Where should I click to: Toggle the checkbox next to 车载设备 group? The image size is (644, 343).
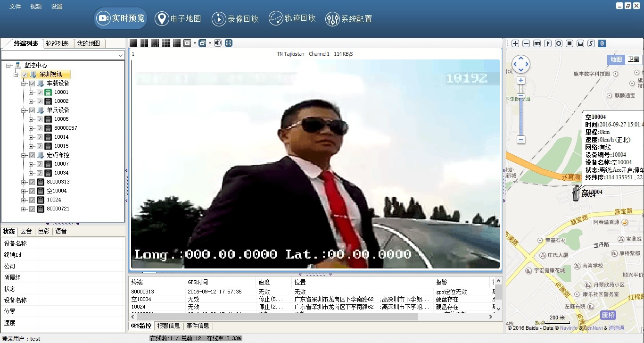click(x=32, y=84)
